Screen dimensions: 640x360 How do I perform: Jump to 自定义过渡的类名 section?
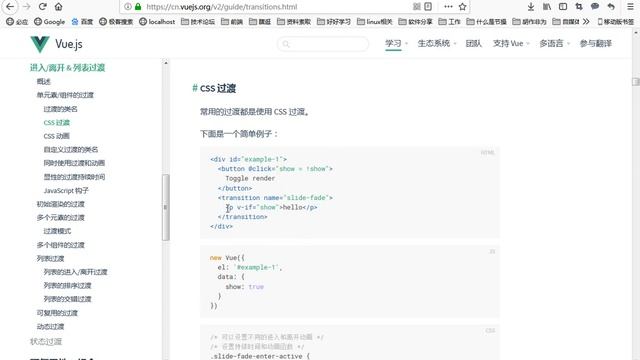click(x=71, y=149)
